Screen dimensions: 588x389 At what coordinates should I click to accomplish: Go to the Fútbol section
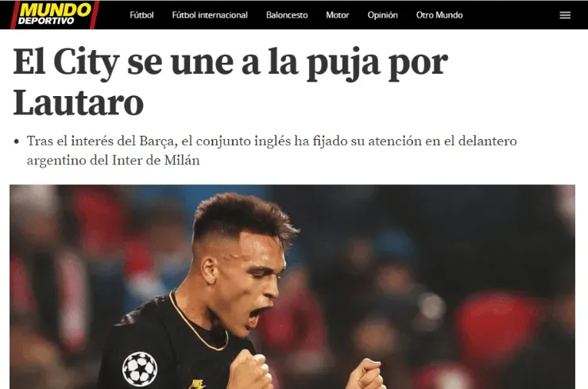click(141, 15)
